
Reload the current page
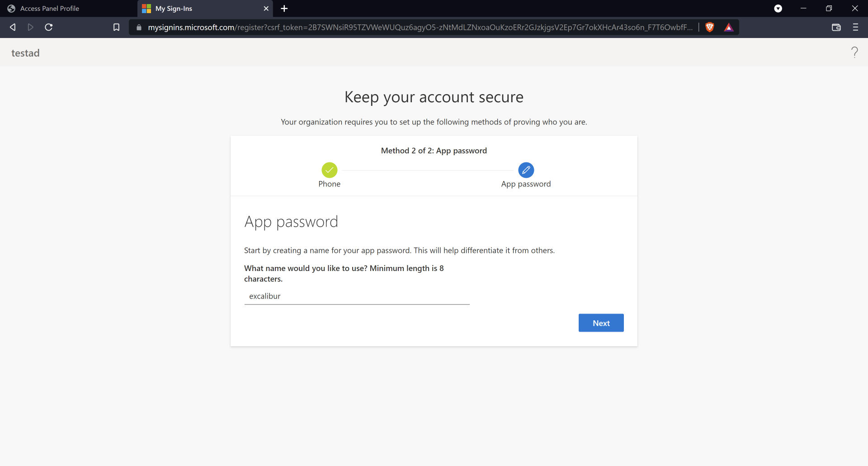click(x=49, y=27)
